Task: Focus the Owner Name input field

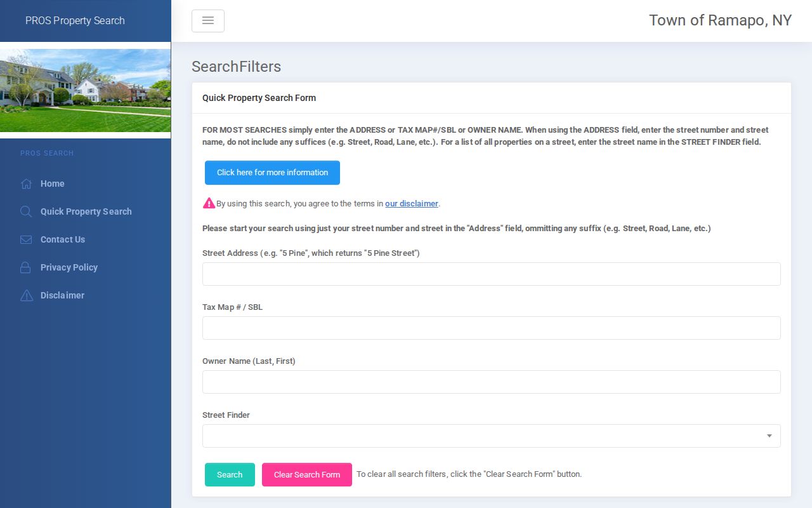Action: point(492,382)
